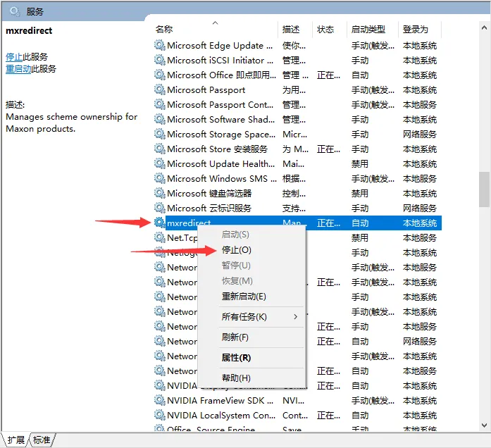Click gear icon of mxredirect service

coord(160,223)
